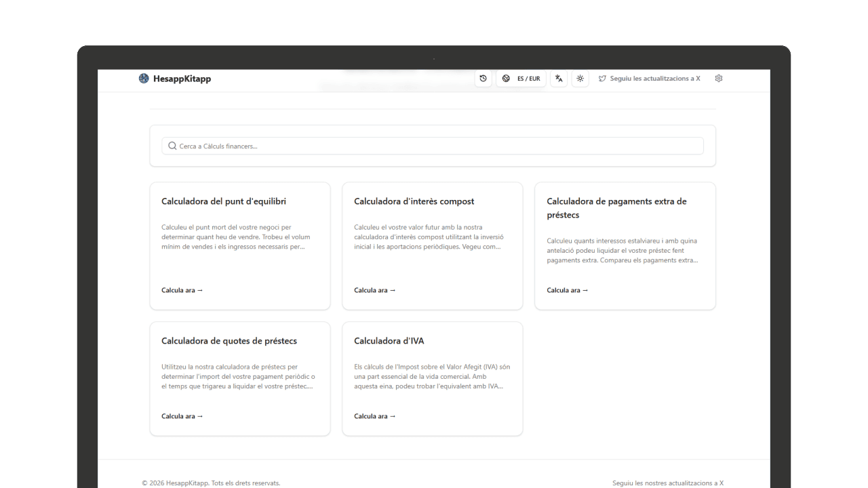This screenshot has width=868, height=488.
Task: Open the settings gear icon
Action: [719, 79]
